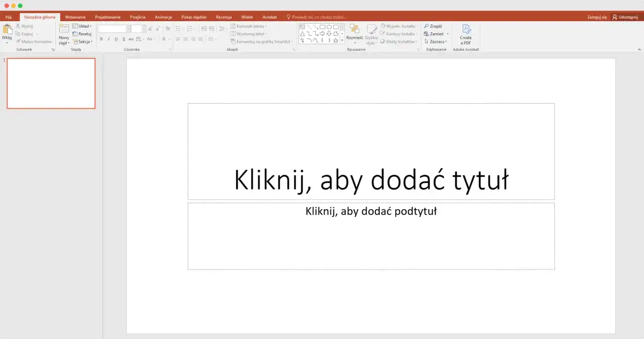Toggle italic formatting
Viewport: 644px width, 339px height.
tap(109, 39)
